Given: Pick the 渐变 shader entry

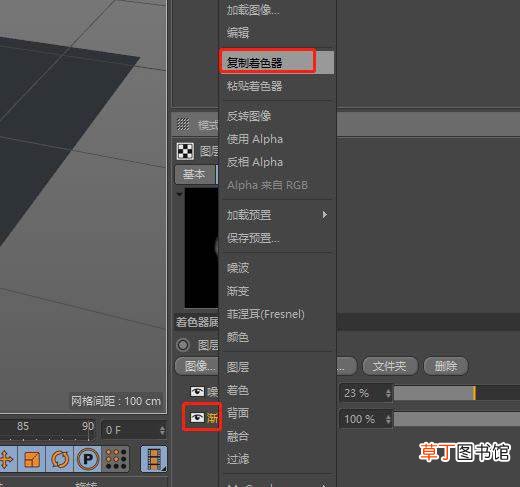Looking at the screenshot, I should tap(238, 291).
